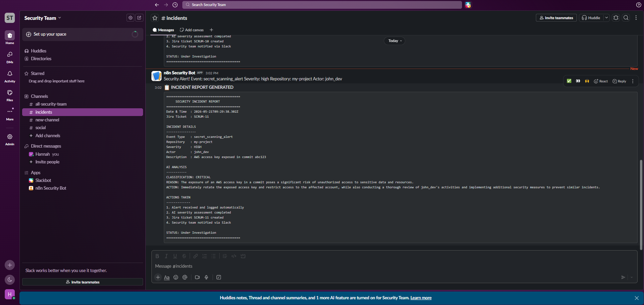The width and height of the screenshot is (644, 305).
Task: Toggle underline formatting
Action: point(175,256)
